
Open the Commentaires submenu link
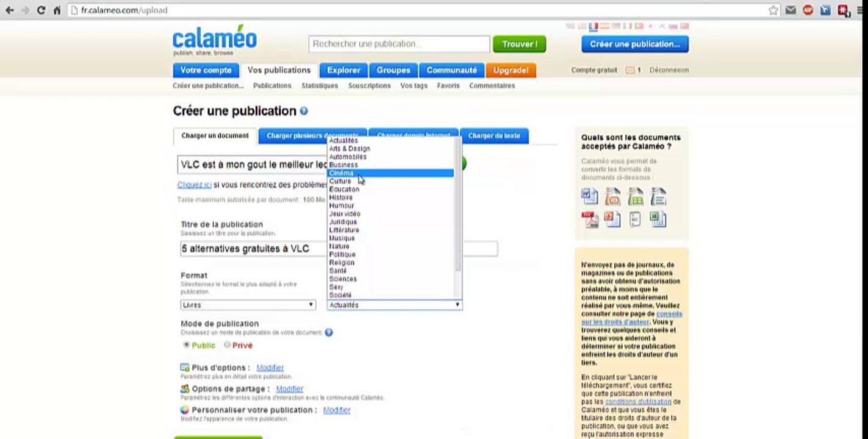[x=492, y=86]
